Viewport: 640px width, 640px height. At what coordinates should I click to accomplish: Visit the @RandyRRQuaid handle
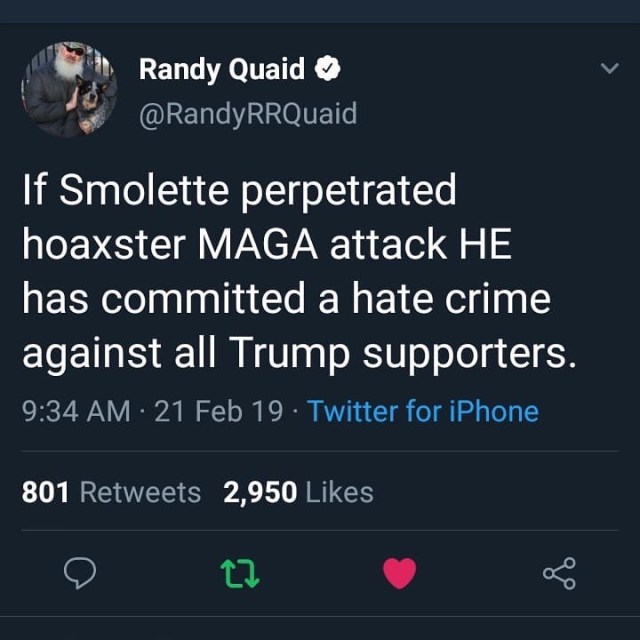pyautogui.click(x=247, y=114)
